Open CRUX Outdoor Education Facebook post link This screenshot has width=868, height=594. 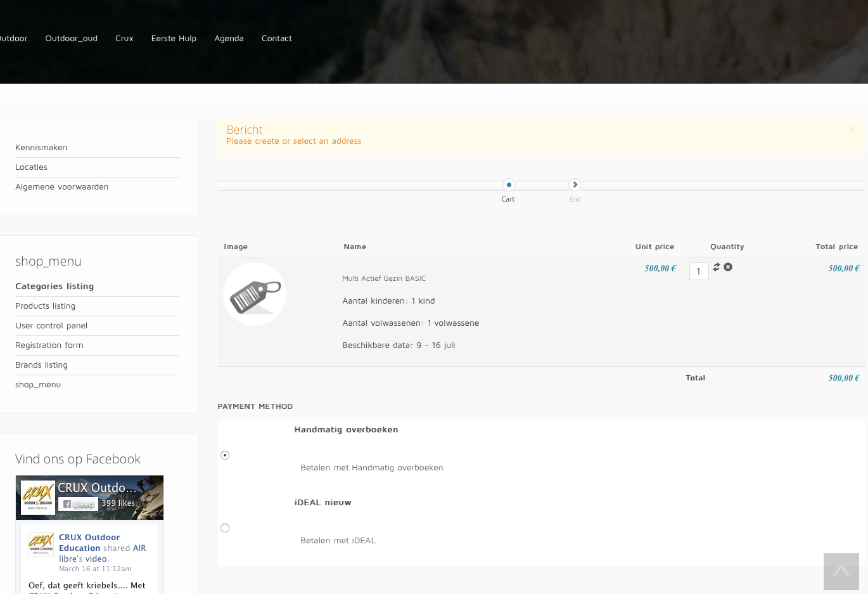point(89,543)
